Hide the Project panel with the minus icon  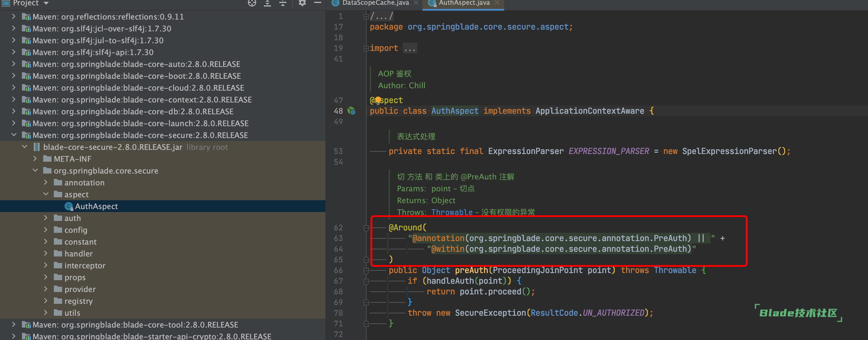(317, 3)
